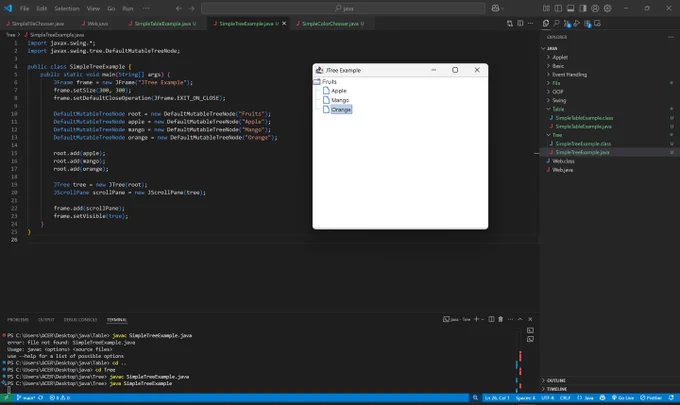Expand the Swing folder
680x405 pixels.
click(559, 100)
